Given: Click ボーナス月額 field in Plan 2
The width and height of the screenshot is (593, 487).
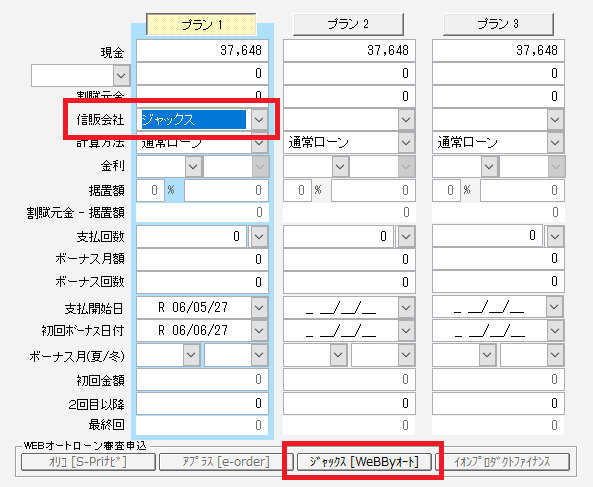Looking at the screenshot, I should coord(349,259).
